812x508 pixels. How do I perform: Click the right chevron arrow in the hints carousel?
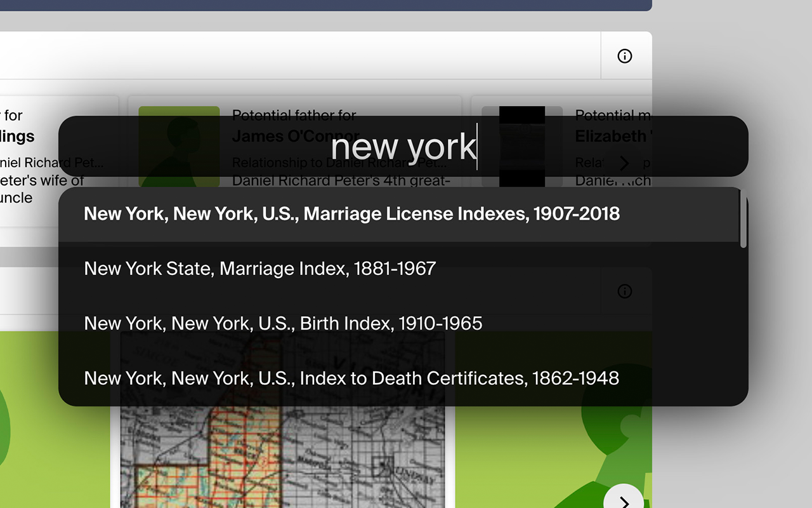(624, 163)
